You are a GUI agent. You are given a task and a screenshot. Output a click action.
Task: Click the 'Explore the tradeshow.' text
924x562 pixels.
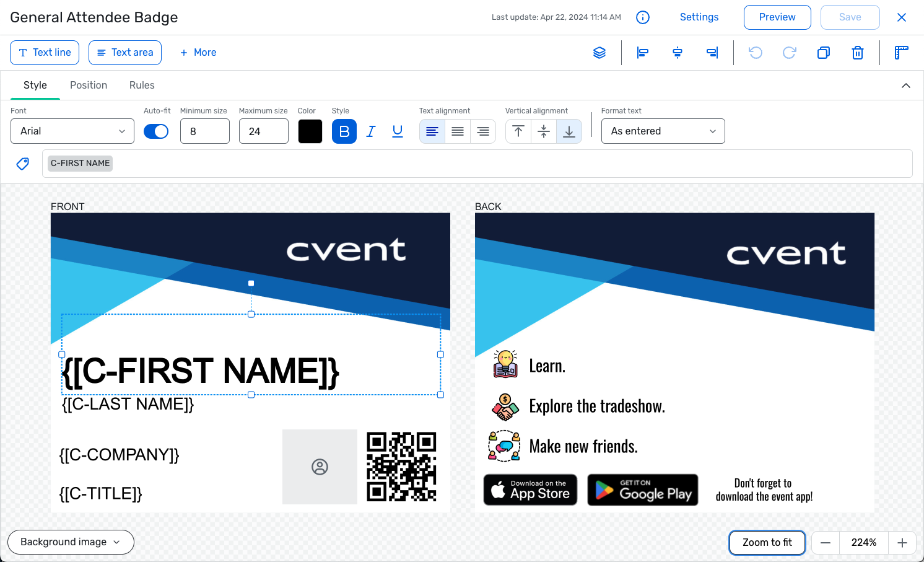coord(597,406)
